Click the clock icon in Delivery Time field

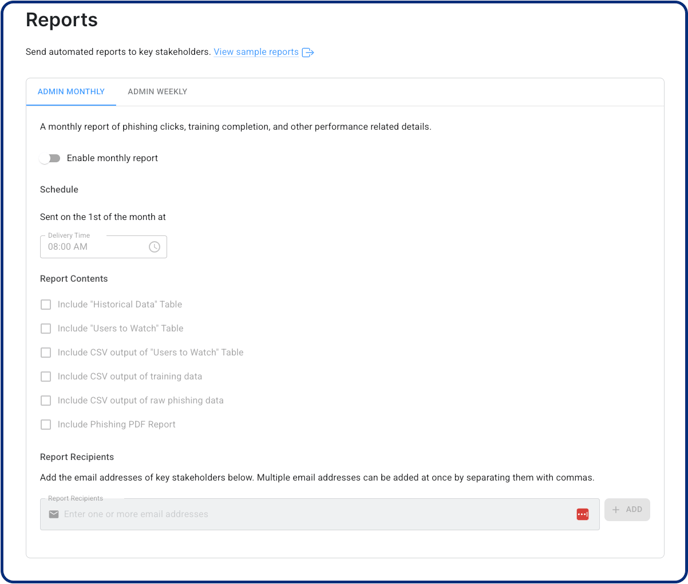[x=154, y=247]
